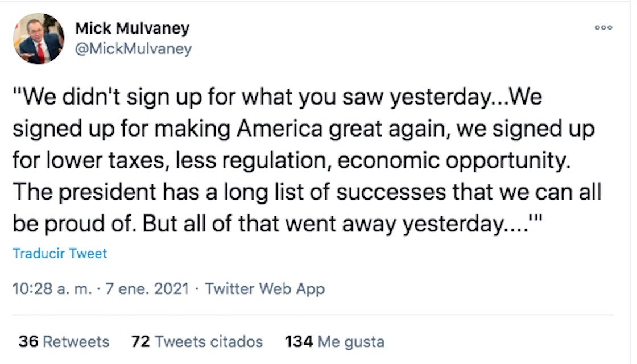
Task: Click the Twitter Web App source label
Action: 264,289
